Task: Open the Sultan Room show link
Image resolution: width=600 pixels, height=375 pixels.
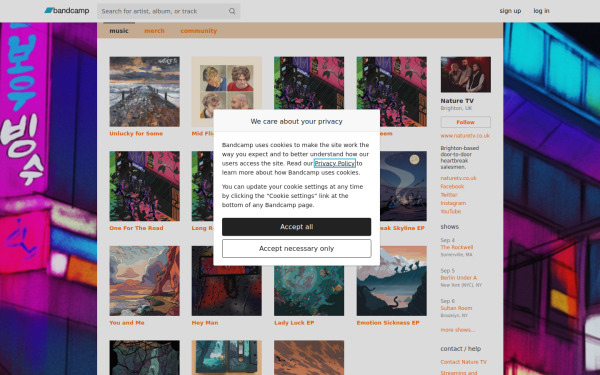Action: [x=456, y=308]
